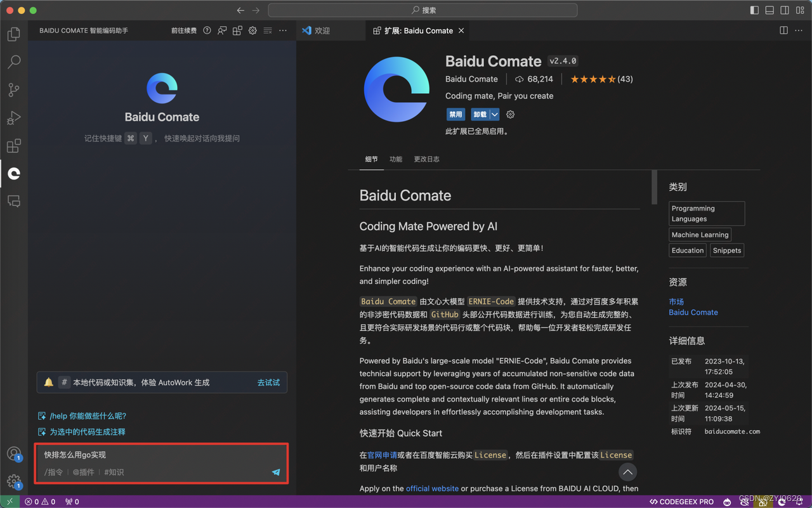Click the feedback person icon in Comate header

tap(222, 30)
